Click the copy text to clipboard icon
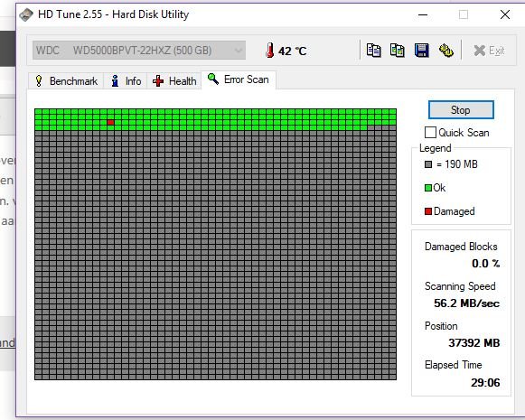This screenshot has height=420, width=525. [373, 51]
